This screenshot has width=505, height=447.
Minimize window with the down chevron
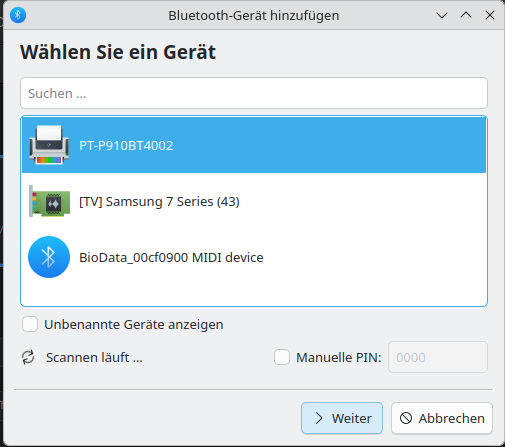[442, 15]
